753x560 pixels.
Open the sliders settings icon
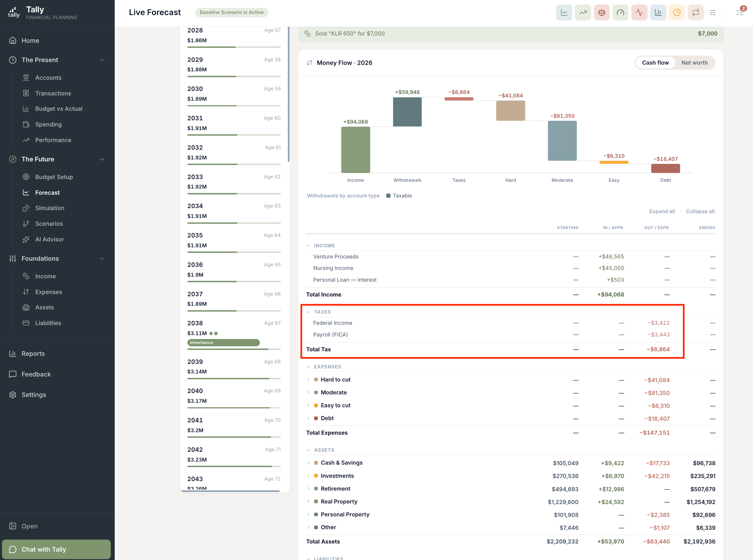point(713,13)
